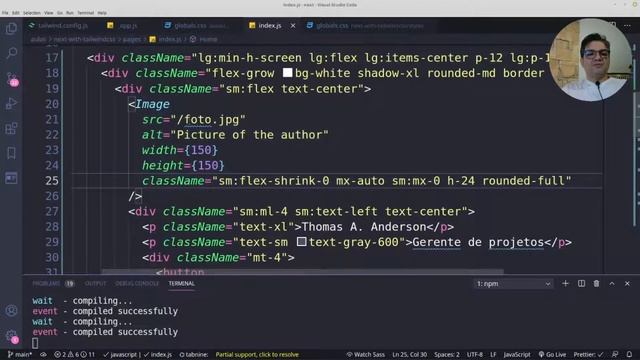This screenshot has width=640, height=360.
Task: Open the Help menu
Action: [102, 13]
